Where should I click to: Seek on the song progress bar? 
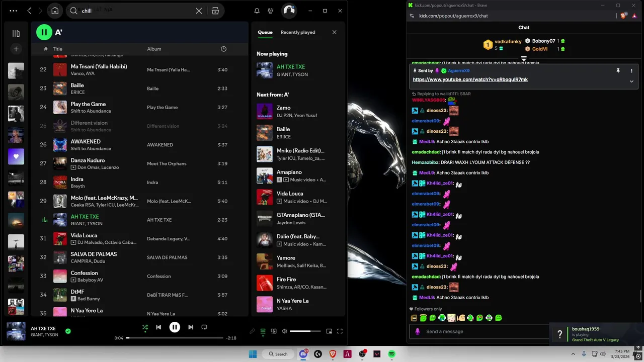[x=175, y=338]
